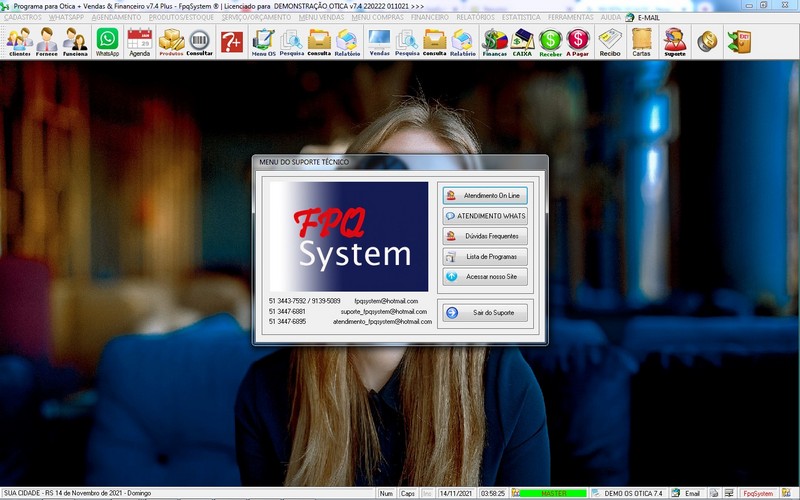
Task: Click the Atendimento On Line button
Action: coord(484,196)
